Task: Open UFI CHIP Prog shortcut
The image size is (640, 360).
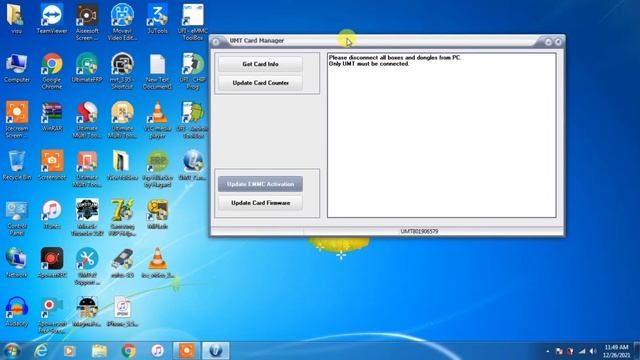Action: (193, 71)
